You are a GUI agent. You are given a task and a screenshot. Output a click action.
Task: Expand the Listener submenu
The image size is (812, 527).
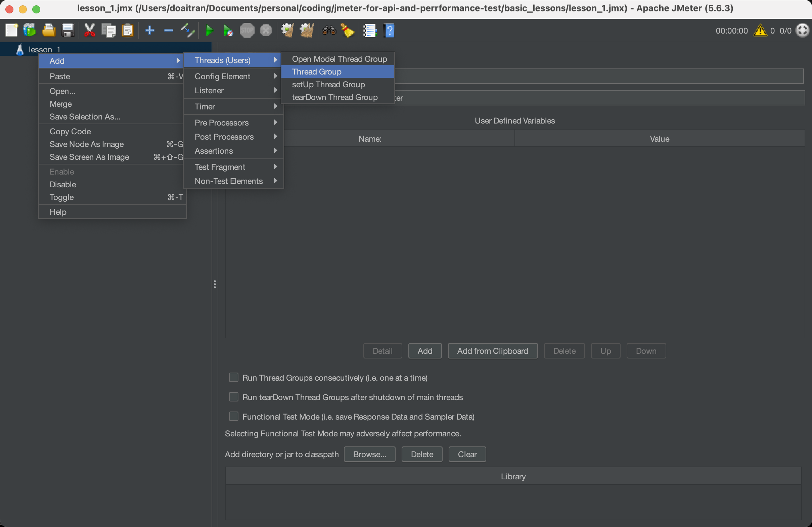click(234, 90)
